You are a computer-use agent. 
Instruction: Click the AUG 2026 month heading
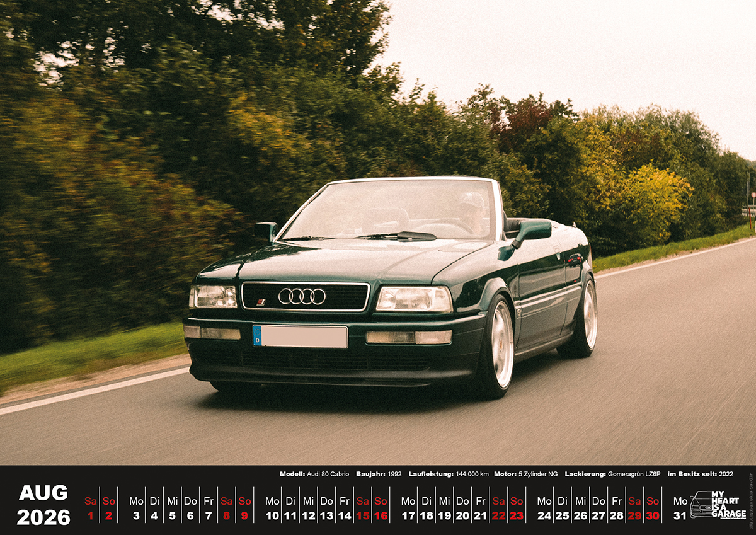(43, 505)
